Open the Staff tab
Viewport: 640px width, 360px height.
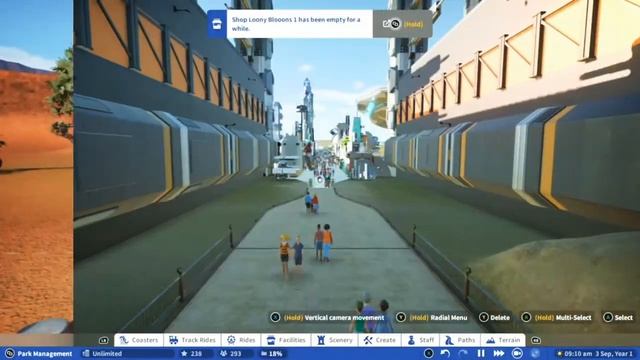tap(421, 340)
